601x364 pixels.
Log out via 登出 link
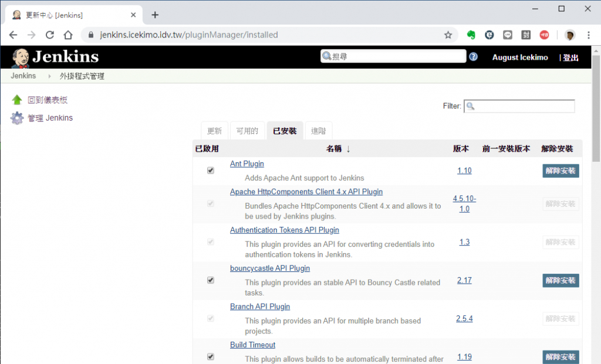[570, 57]
